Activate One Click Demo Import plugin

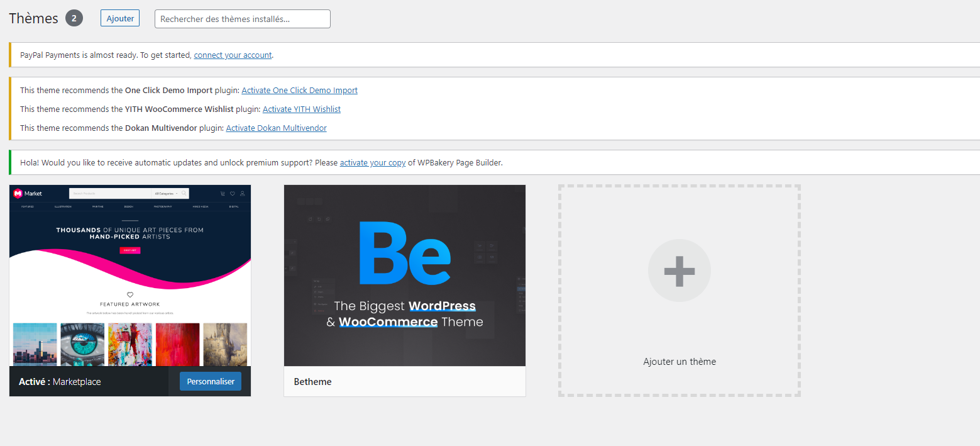click(x=299, y=91)
